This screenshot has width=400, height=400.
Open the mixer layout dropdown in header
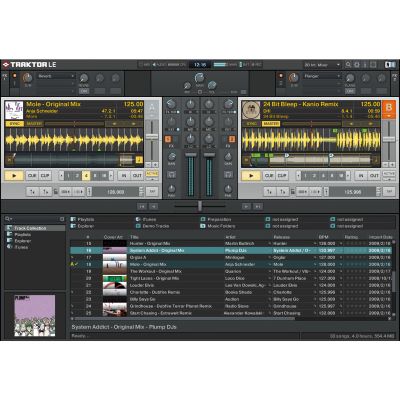point(322,65)
